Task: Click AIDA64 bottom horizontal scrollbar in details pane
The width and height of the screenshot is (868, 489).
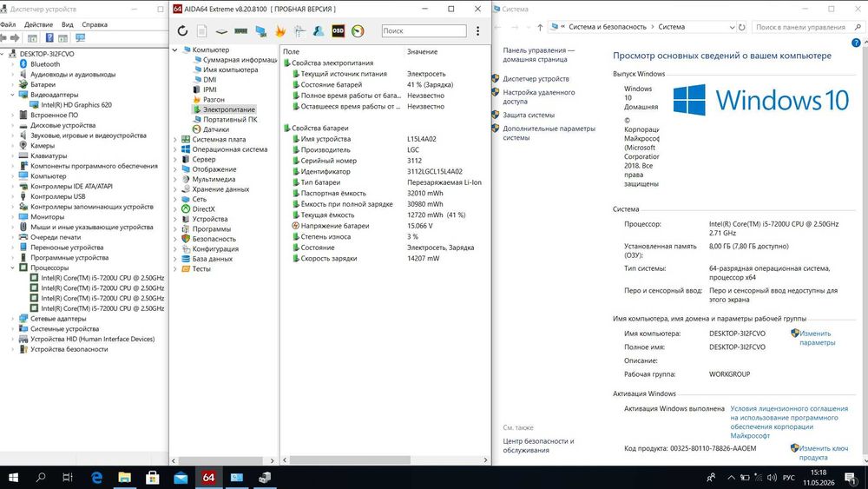Action: pos(350,460)
